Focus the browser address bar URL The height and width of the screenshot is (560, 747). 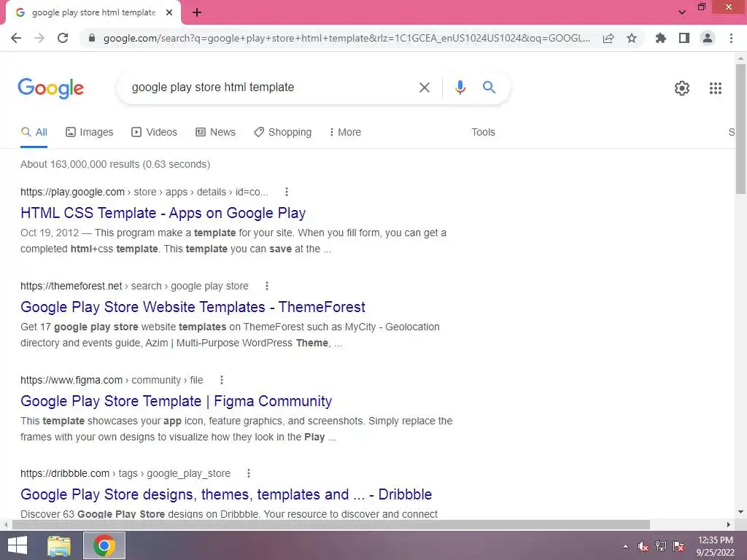347,38
